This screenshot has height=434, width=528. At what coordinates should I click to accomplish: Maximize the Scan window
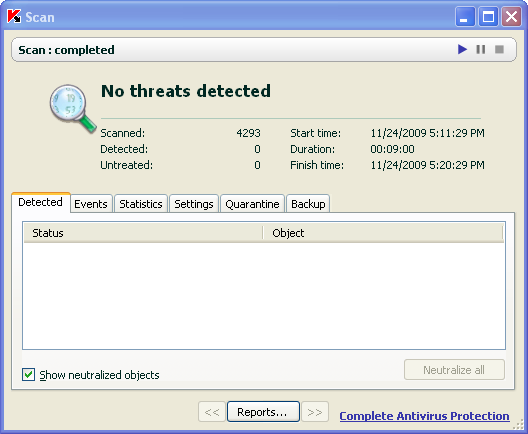coord(488,16)
